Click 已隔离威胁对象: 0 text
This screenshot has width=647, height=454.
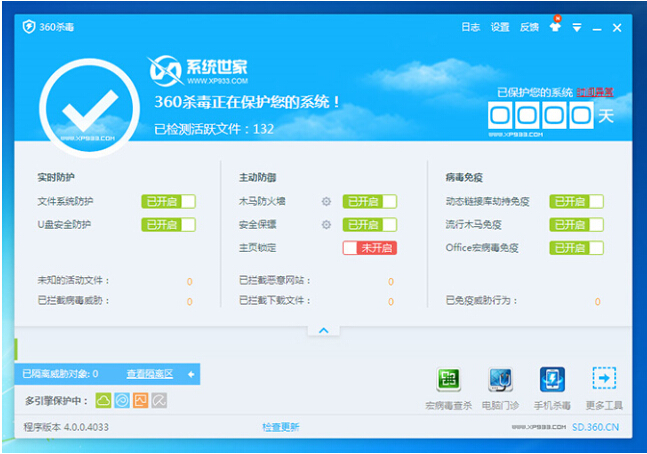(x=60, y=374)
